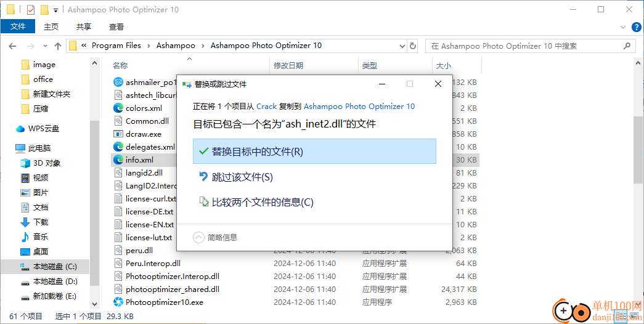644x324 pixels.
Task: Click the ashmailer_po file icon
Action: coord(118,82)
